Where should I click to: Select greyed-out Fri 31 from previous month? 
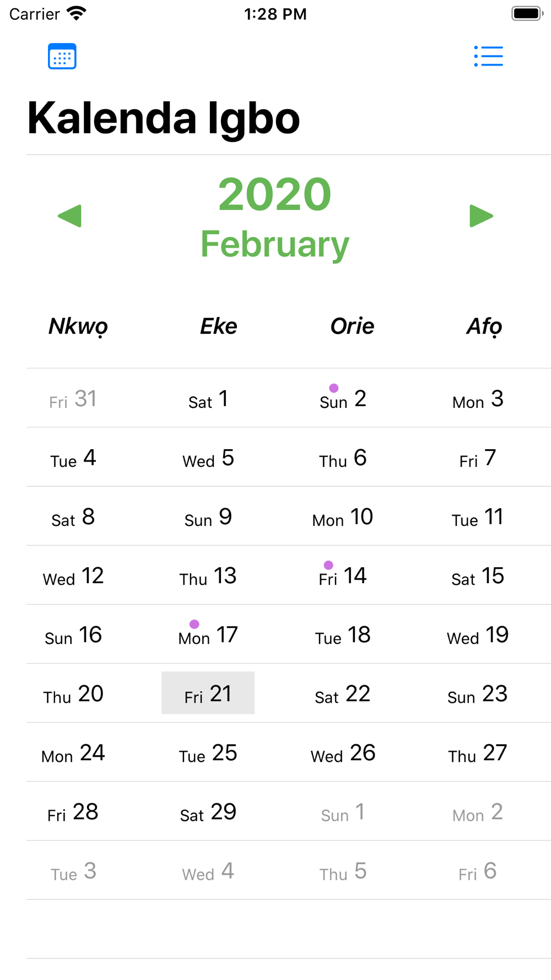73,399
